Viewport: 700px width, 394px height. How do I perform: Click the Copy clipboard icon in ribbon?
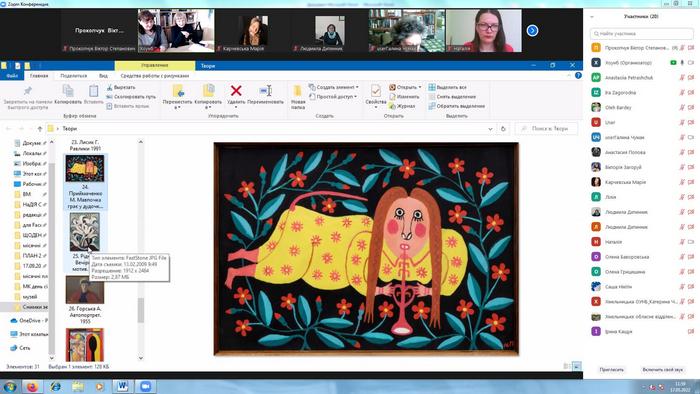[68, 91]
